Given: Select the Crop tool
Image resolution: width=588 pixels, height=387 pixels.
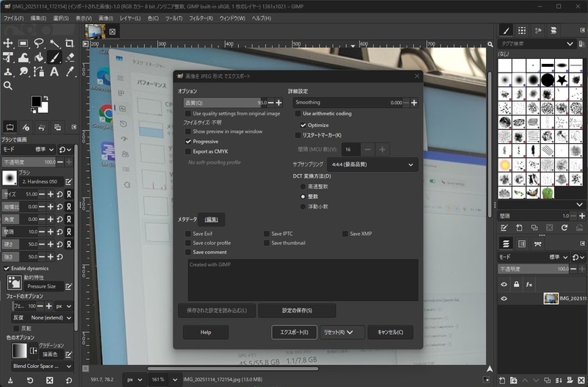Looking at the screenshot, I should 70,43.
